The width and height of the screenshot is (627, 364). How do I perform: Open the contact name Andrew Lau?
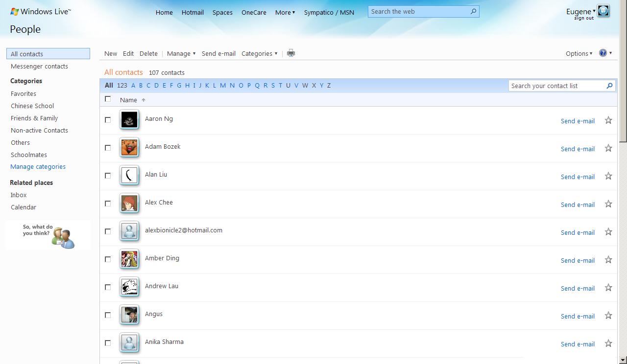tap(162, 286)
